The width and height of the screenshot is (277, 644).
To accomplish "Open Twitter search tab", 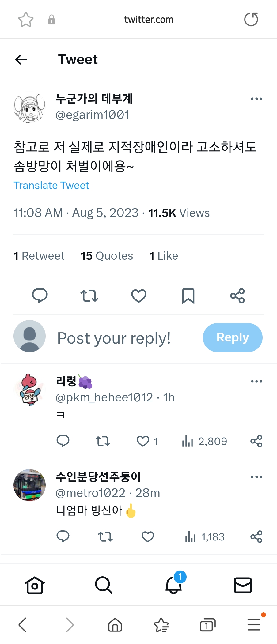I will 104,585.
